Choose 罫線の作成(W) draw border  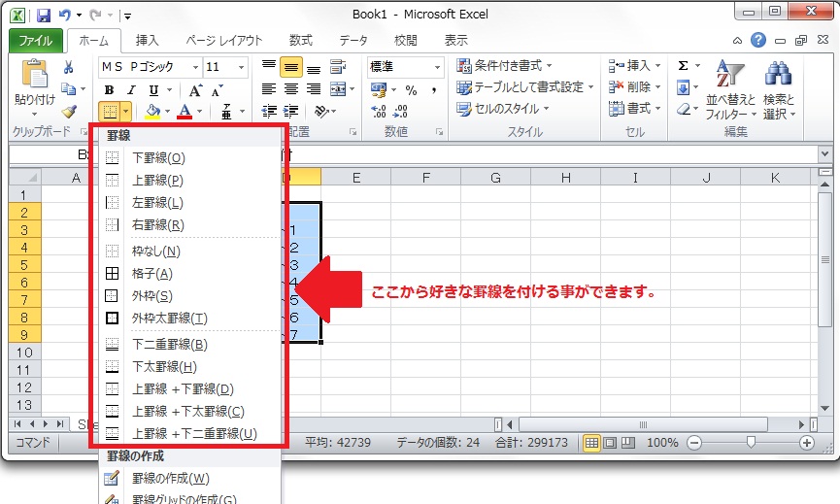pos(190,479)
